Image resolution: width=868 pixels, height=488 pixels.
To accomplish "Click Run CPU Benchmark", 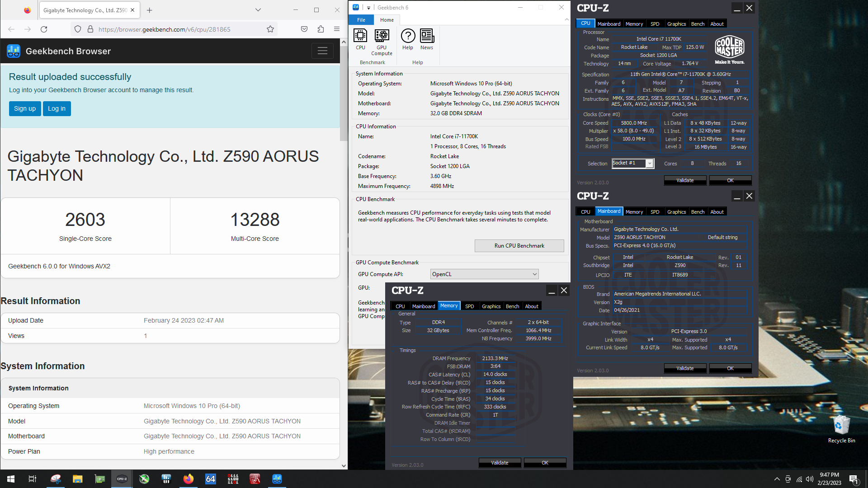I will [519, 246].
